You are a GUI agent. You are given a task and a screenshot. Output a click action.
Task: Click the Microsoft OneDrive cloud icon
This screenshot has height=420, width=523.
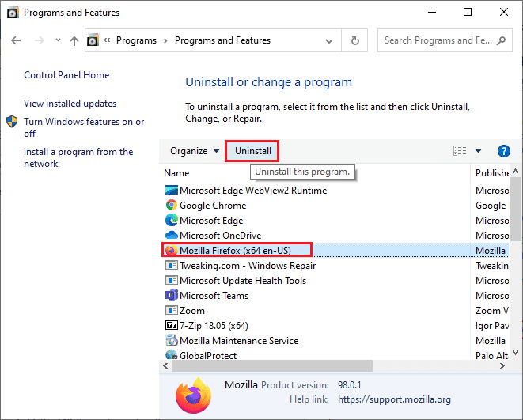click(172, 235)
